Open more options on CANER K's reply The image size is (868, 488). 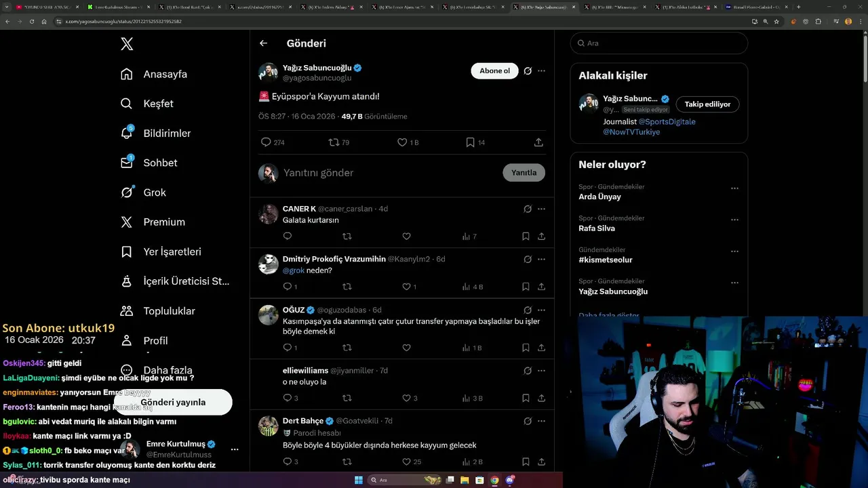click(541, 209)
